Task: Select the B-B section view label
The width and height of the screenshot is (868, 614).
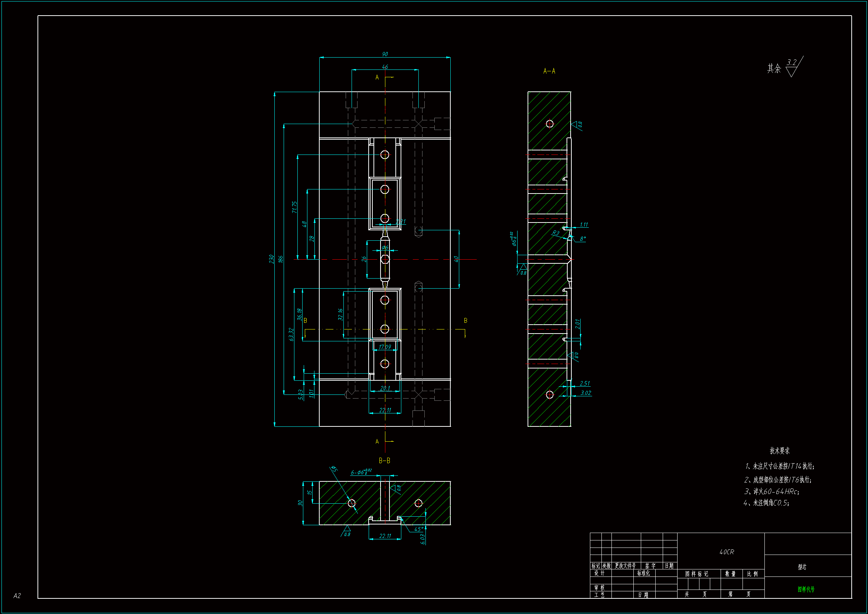Action: click(385, 460)
